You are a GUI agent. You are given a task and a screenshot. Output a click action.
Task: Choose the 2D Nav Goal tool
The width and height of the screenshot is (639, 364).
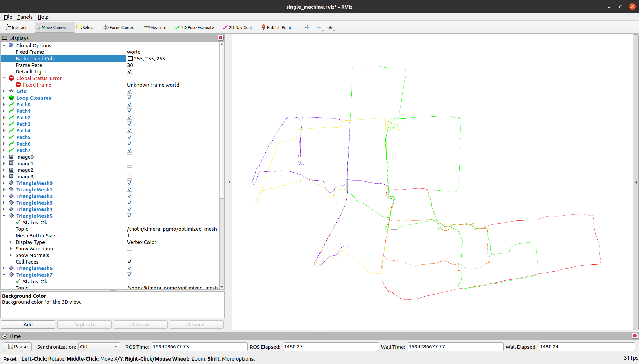[237, 27]
